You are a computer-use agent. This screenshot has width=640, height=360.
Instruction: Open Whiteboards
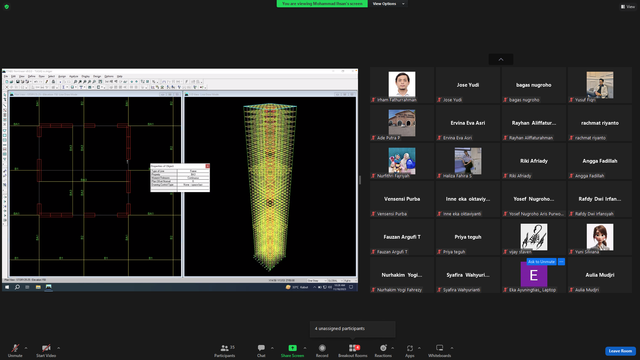(440, 350)
